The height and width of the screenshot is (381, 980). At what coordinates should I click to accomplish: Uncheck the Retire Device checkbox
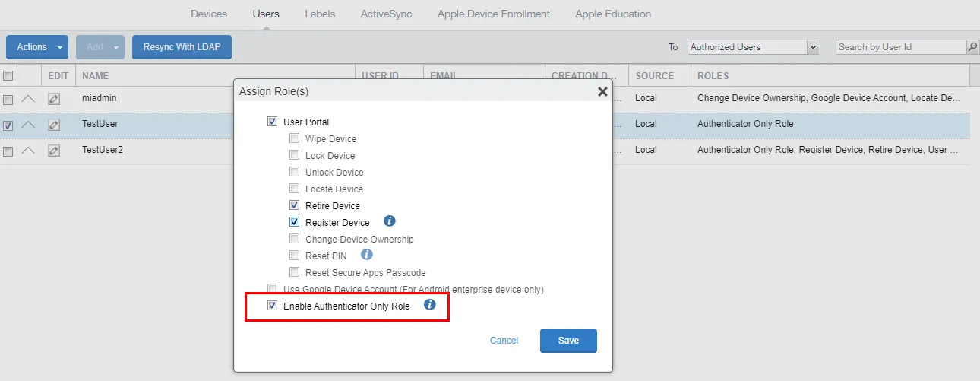(294, 205)
